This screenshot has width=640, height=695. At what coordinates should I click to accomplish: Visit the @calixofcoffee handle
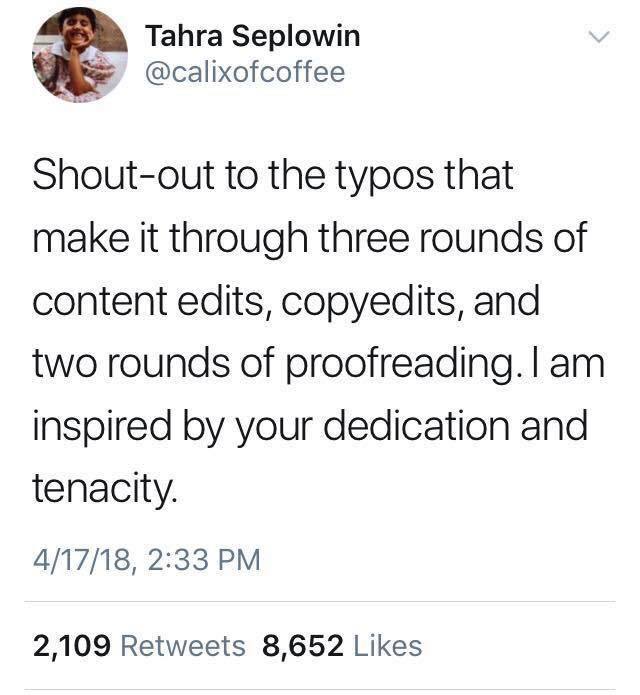[246, 72]
